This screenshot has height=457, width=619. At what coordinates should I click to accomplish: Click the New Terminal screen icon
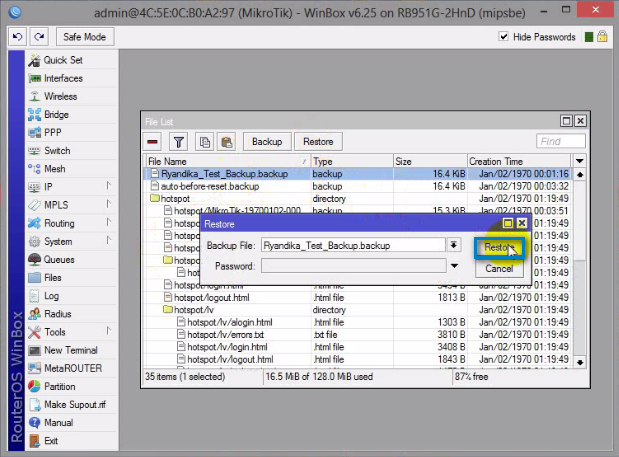point(34,350)
